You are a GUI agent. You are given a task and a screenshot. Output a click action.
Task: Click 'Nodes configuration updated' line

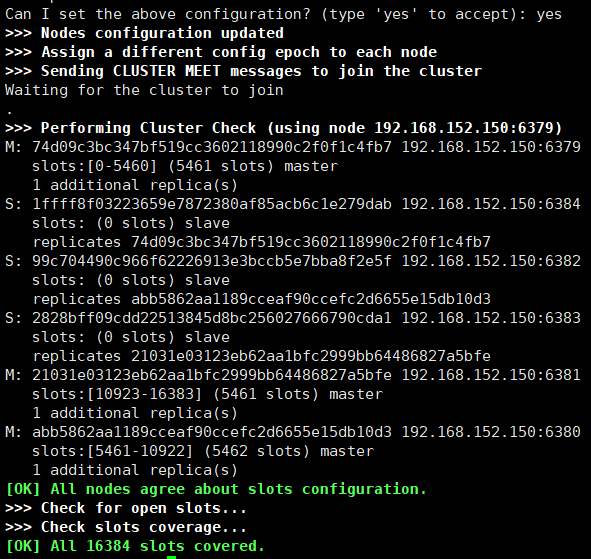tap(144, 33)
